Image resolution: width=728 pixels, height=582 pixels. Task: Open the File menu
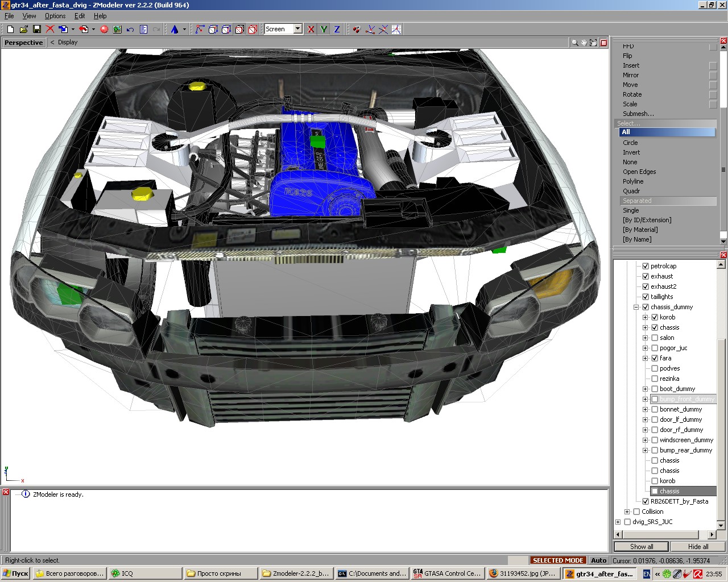pyautogui.click(x=9, y=16)
